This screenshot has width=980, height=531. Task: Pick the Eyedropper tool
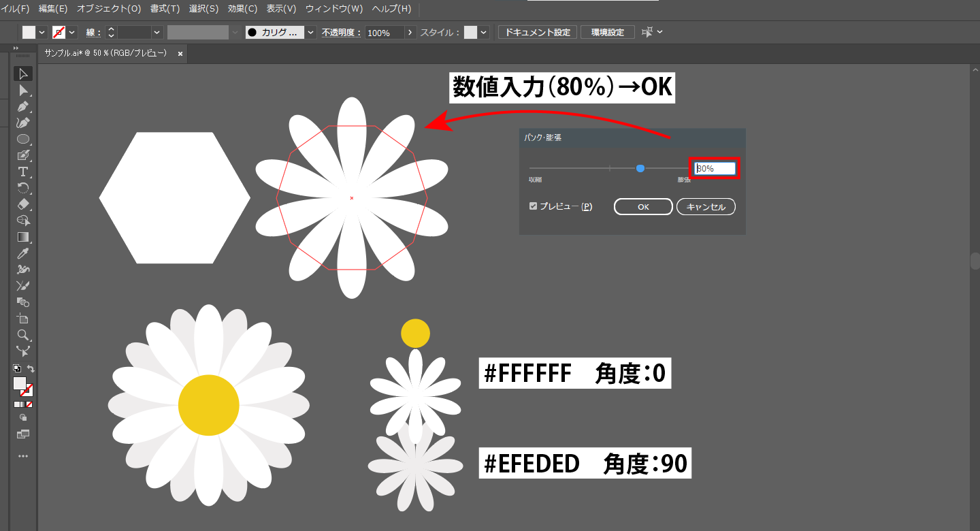[23, 253]
